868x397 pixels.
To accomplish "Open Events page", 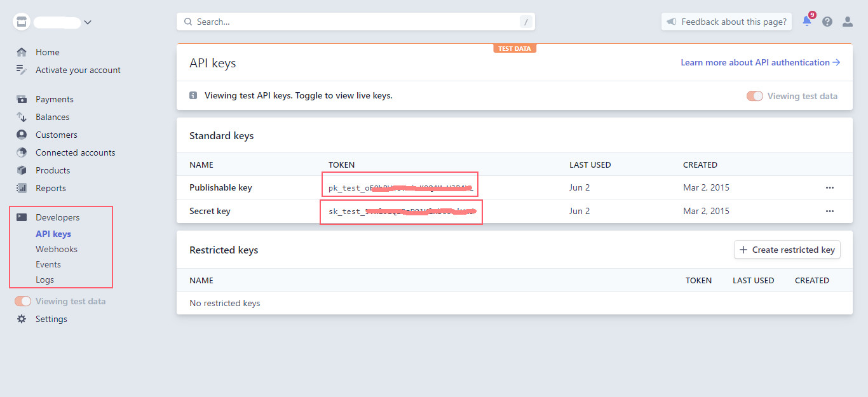I will pos(48,264).
